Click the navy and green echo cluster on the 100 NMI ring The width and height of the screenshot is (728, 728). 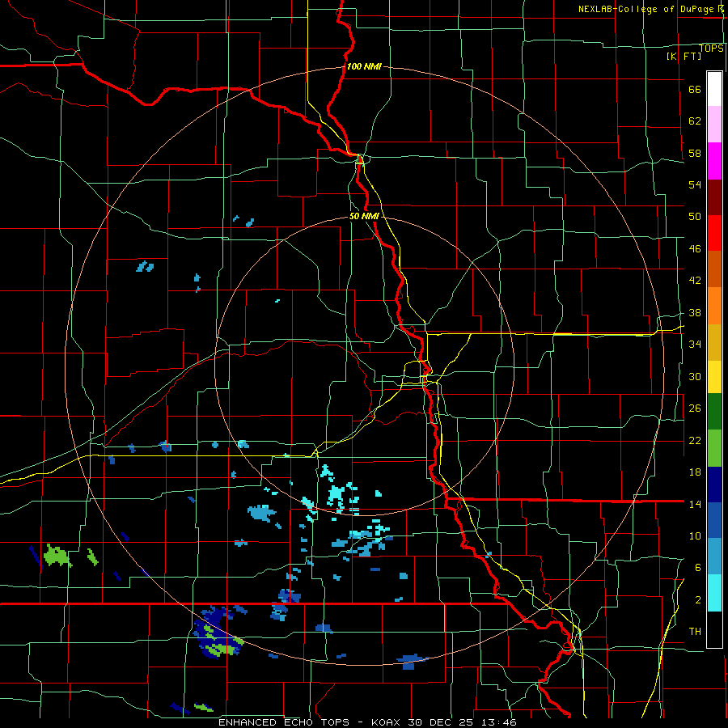pyautogui.click(x=218, y=633)
